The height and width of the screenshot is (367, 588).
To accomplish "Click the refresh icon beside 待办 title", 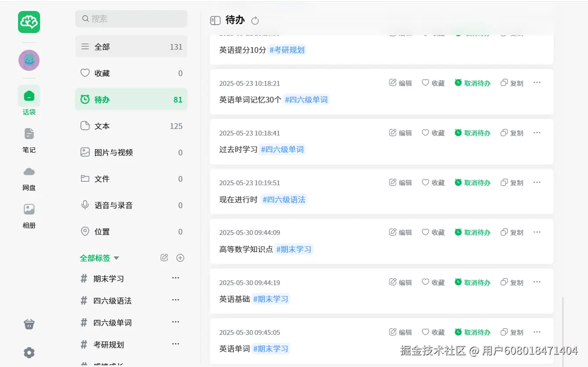I will [255, 21].
